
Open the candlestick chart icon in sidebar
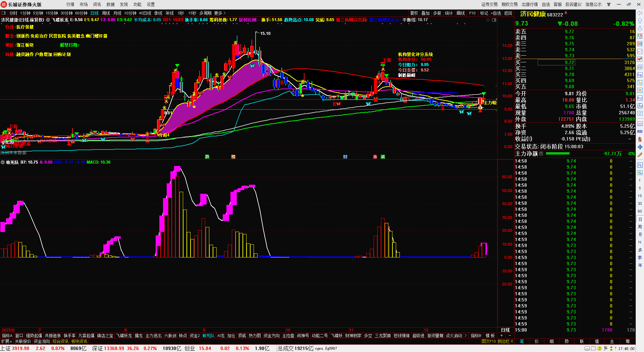pyautogui.click(x=640, y=59)
